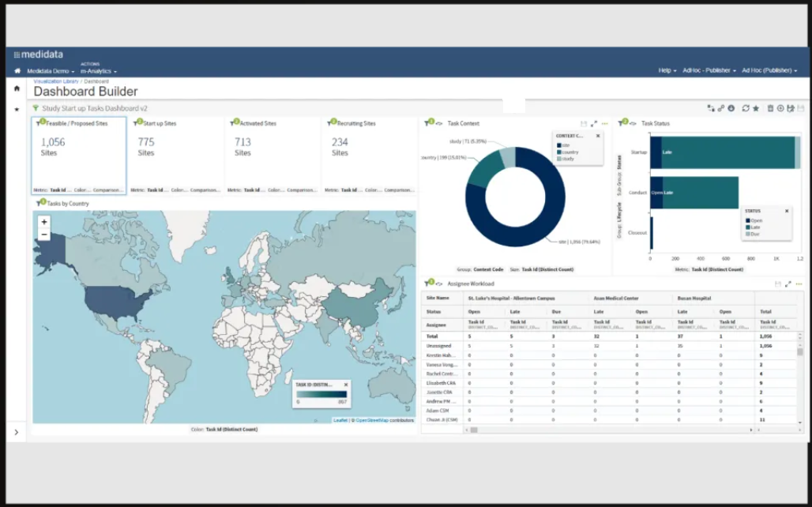Click the map zoom out minus button
812x507 pixels.
point(44,235)
